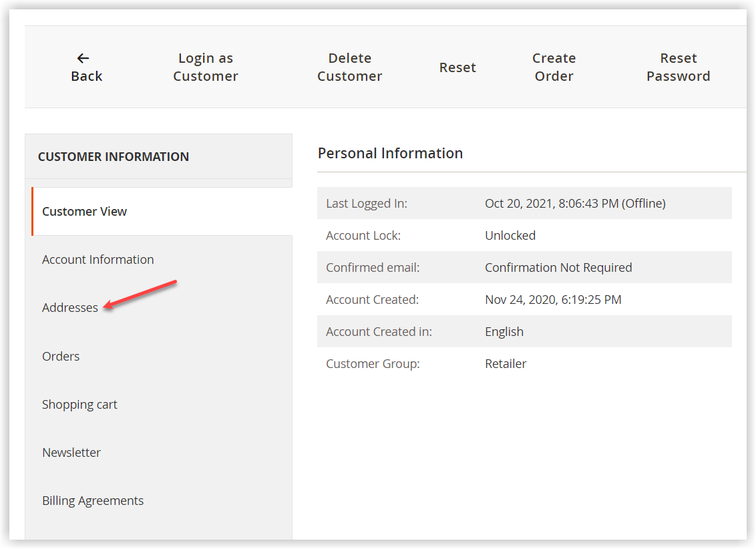View the customer's Orders tab
This screenshot has width=756, height=549.
pos(61,356)
